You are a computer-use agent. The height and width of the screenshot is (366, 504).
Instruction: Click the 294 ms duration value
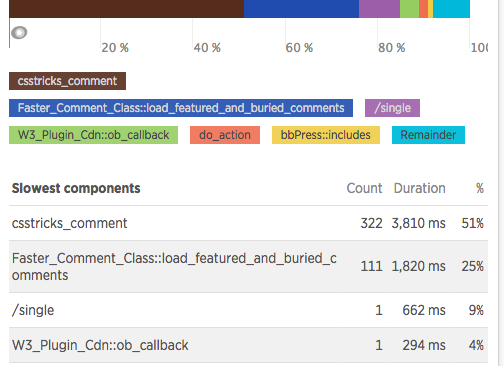click(424, 345)
